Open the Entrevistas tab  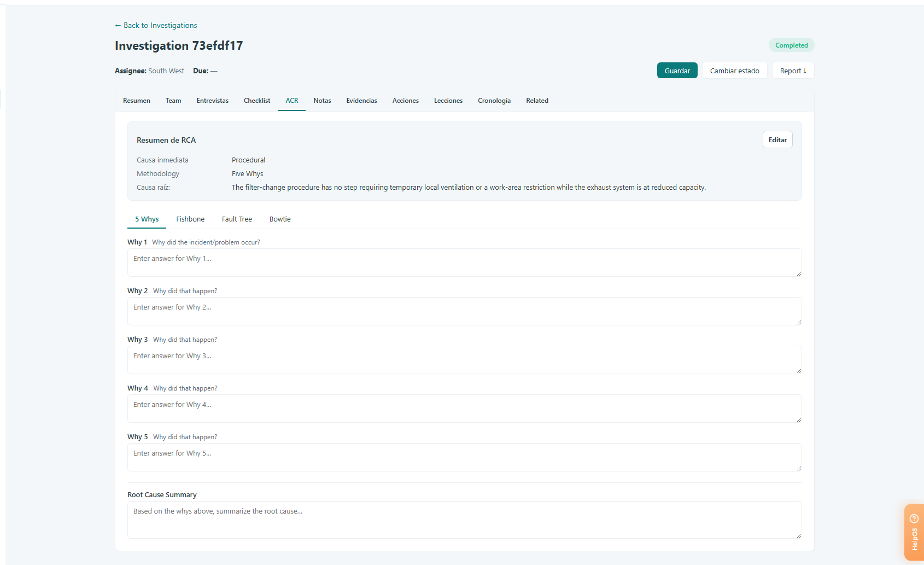click(213, 101)
